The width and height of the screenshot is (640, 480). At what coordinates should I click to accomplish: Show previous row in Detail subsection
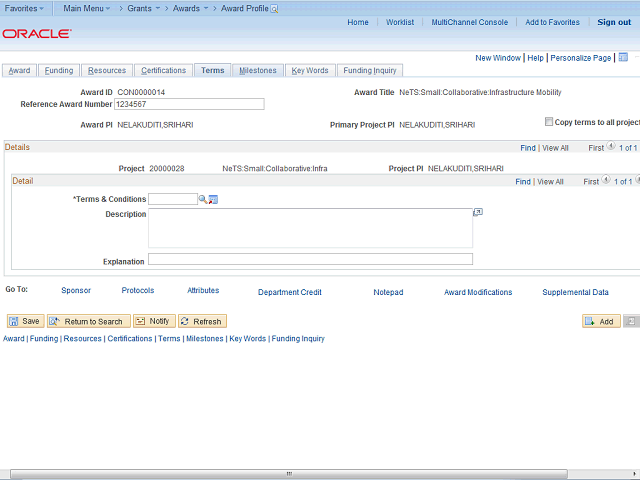pos(606,180)
